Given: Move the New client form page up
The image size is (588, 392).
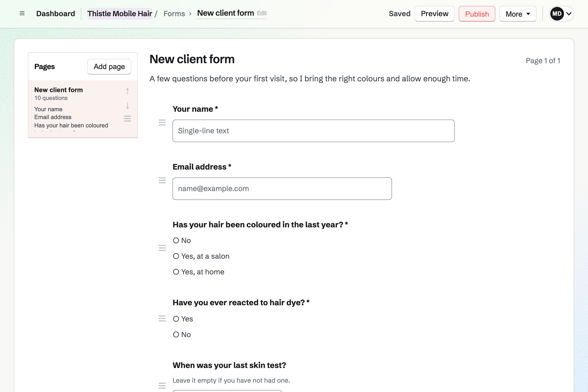Looking at the screenshot, I should pos(127,91).
